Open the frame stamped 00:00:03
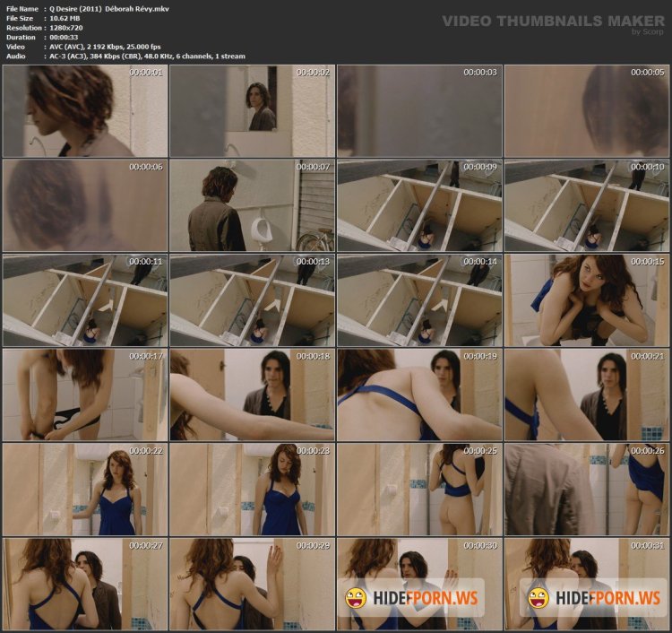The image size is (672, 633). coord(419,111)
